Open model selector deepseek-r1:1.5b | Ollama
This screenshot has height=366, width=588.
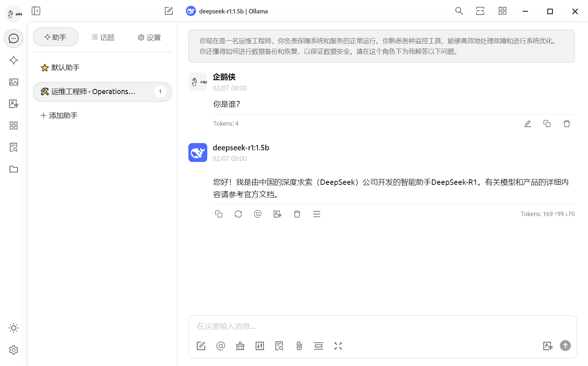(227, 11)
